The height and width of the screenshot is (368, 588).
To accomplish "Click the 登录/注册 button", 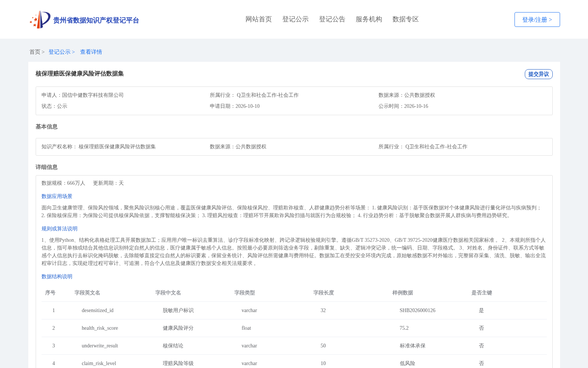I will 537,20.
